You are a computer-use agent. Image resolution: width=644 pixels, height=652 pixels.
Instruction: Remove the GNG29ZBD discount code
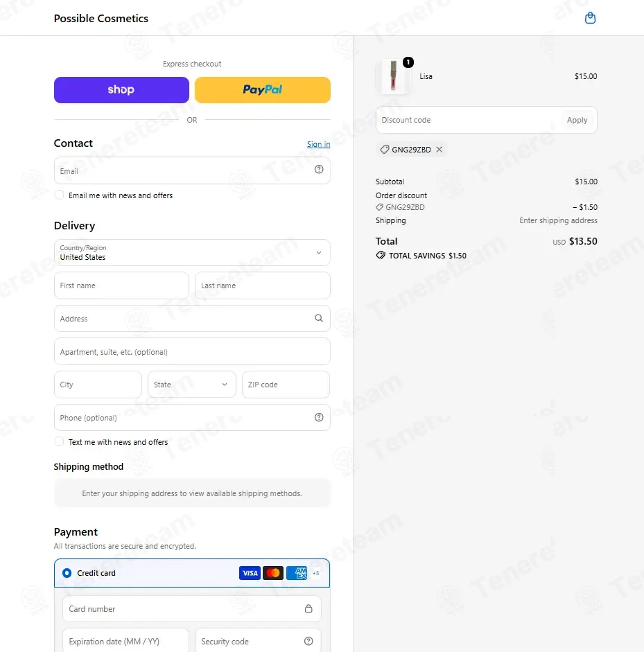point(440,149)
